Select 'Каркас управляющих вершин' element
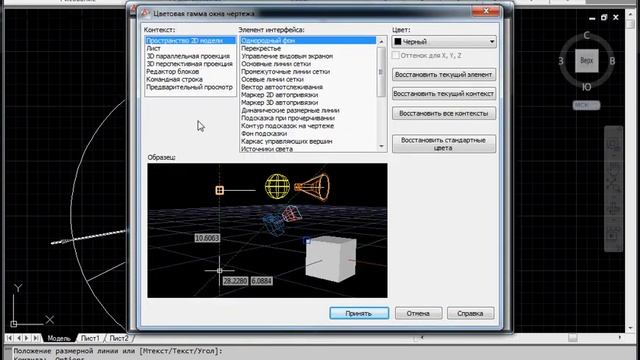This screenshot has height=360, width=640. point(287,141)
